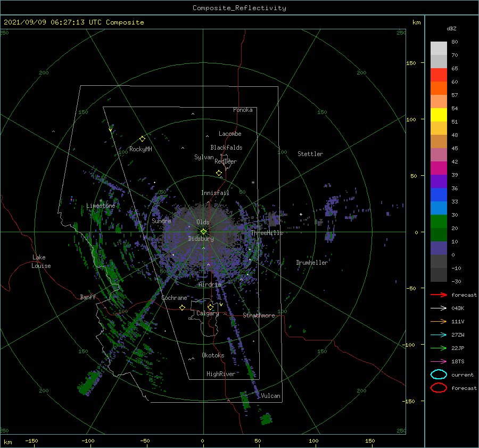Click the yellow diamond marker above Calgary label
Screen dimensions: 479x448
[x=210, y=307]
